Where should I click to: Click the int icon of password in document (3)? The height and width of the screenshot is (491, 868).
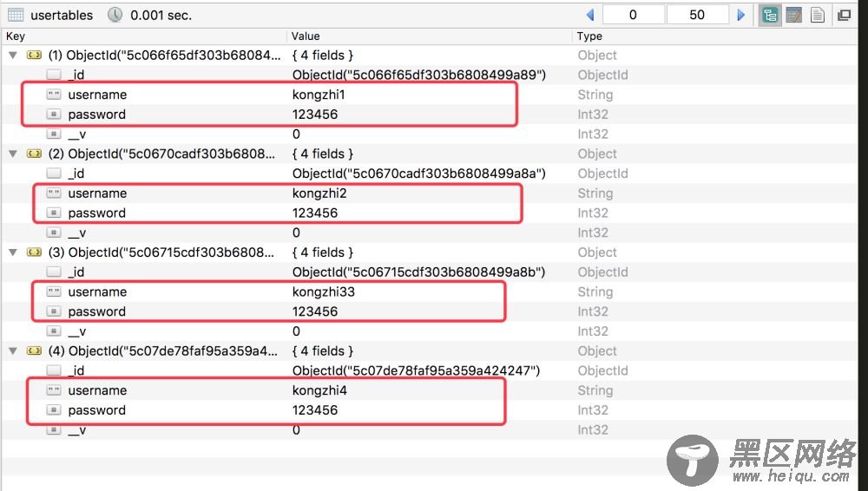(x=54, y=311)
